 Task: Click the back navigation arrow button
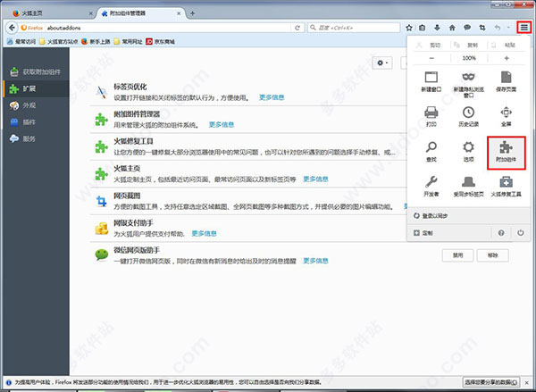12,28
